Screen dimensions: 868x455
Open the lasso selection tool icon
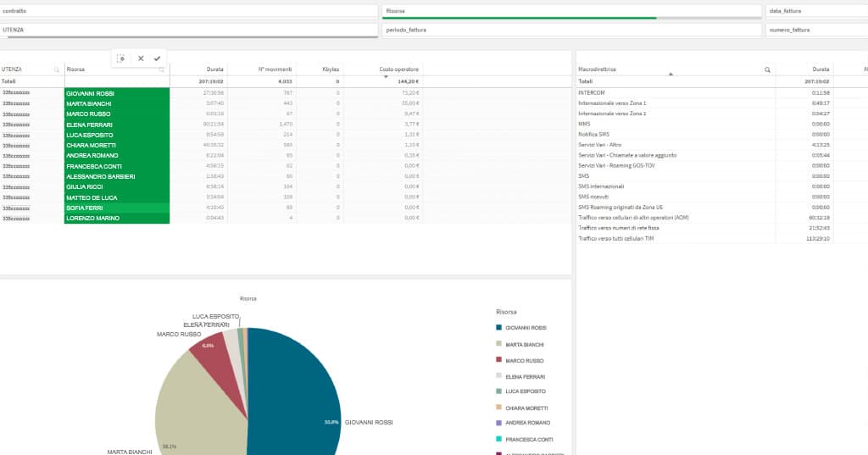[x=120, y=58]
